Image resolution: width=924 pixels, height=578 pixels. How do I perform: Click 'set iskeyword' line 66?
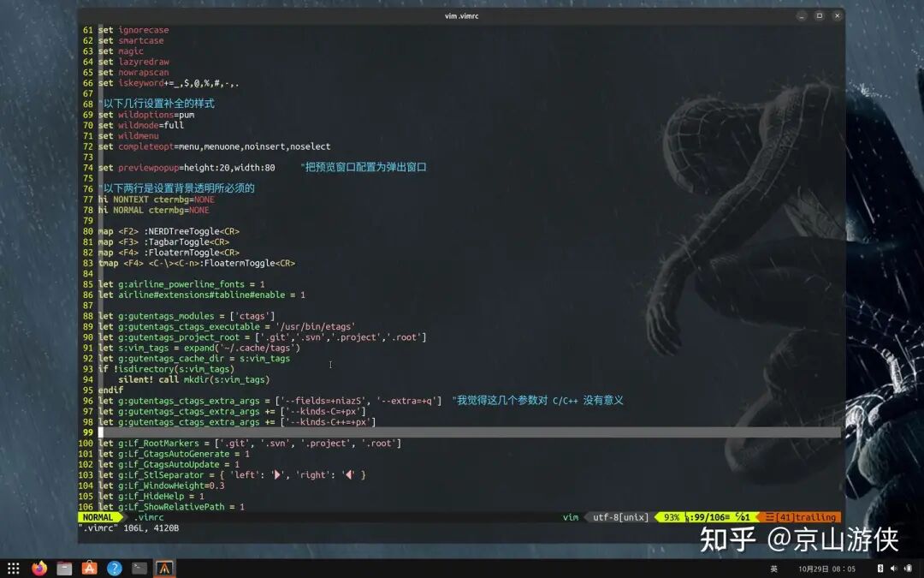pyautogui.click(x=169, y=83)
